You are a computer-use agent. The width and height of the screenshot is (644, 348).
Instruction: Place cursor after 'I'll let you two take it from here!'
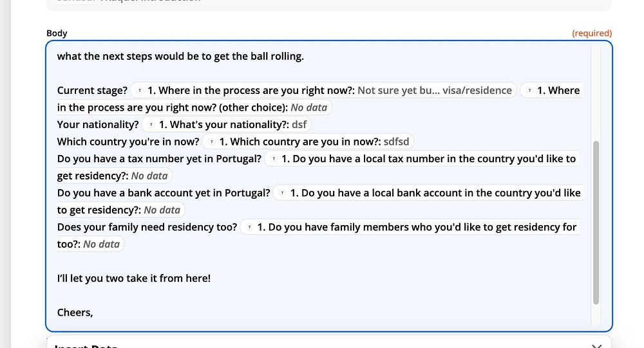point(211,279)
